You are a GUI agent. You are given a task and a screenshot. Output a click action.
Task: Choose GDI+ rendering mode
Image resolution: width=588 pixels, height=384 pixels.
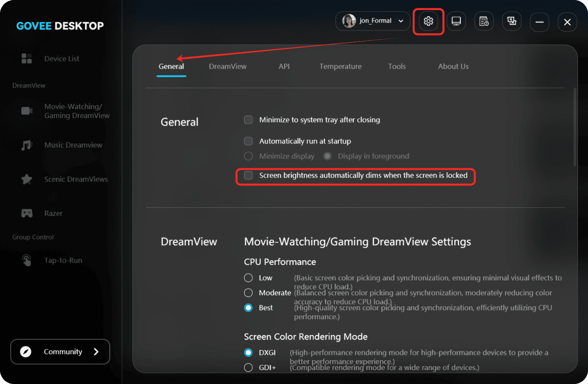click(x=249, y=368)
